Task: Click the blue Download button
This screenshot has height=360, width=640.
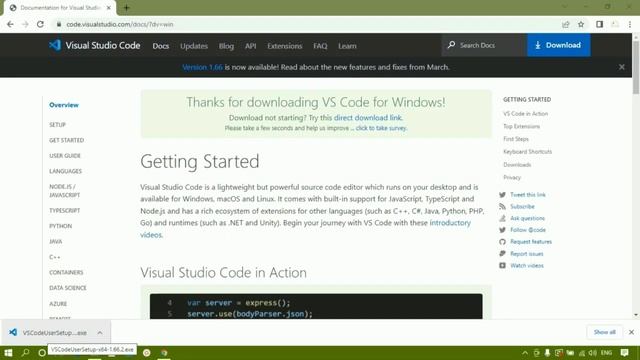Action: [558, 45]
